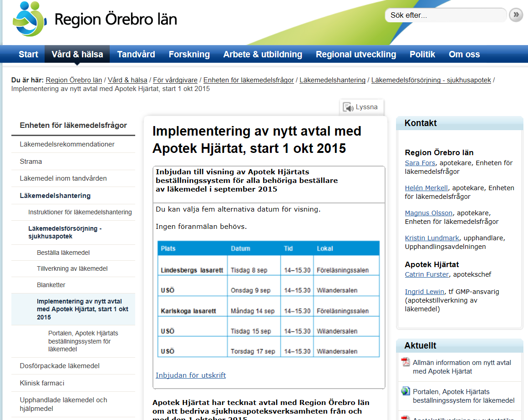Select sidebar item Läkemedelshantering
The image size is (528, 420).
click(x=55, y=196)
